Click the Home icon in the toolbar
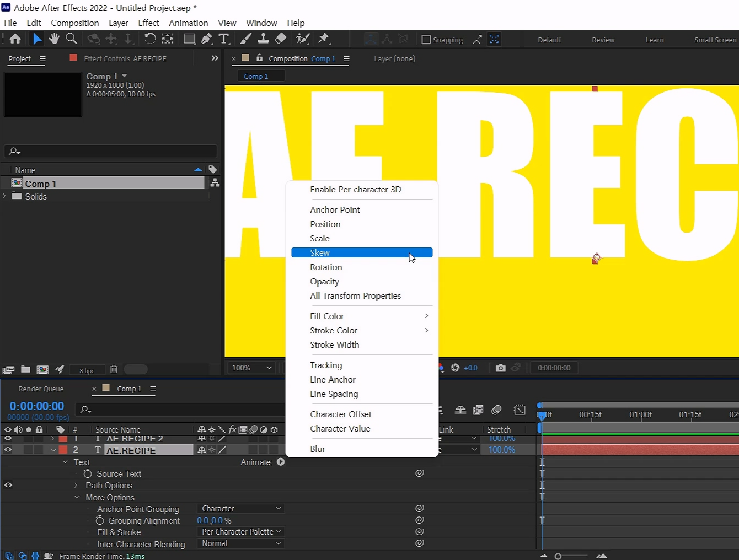The image size is (739, 560). [x=15, y=39]
